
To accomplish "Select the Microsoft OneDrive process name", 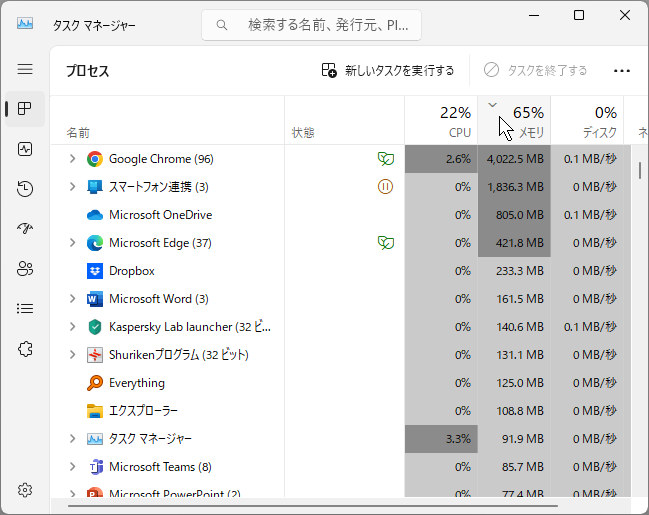I will [161, 215].
